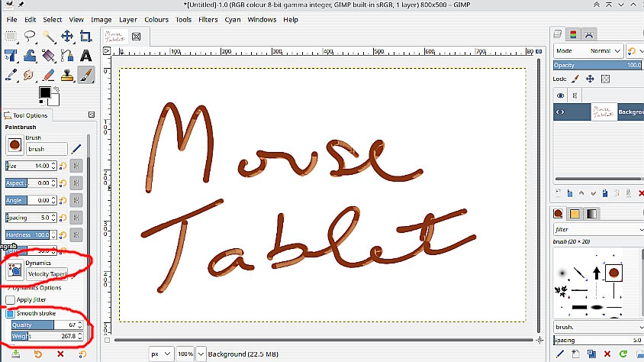Toggle Background layer visibility eye

tap(560, 112)
